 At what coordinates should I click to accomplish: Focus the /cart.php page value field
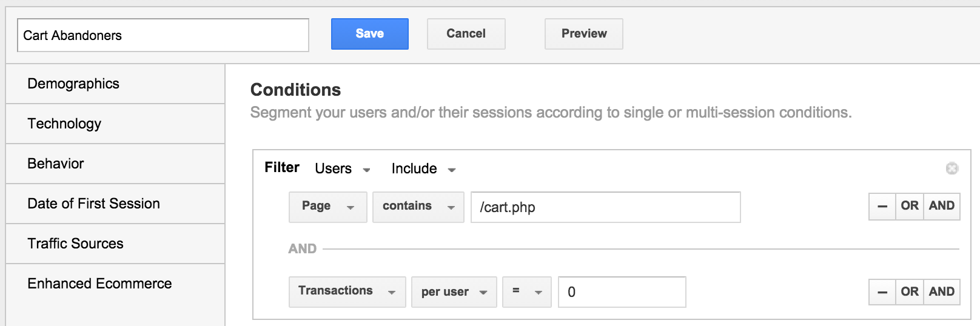tap(606, 207)
